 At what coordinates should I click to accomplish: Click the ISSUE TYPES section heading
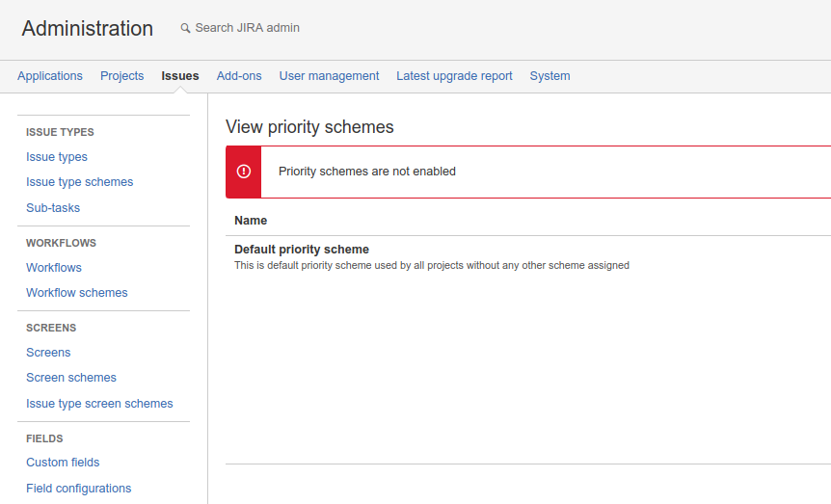tap(60, 132)
